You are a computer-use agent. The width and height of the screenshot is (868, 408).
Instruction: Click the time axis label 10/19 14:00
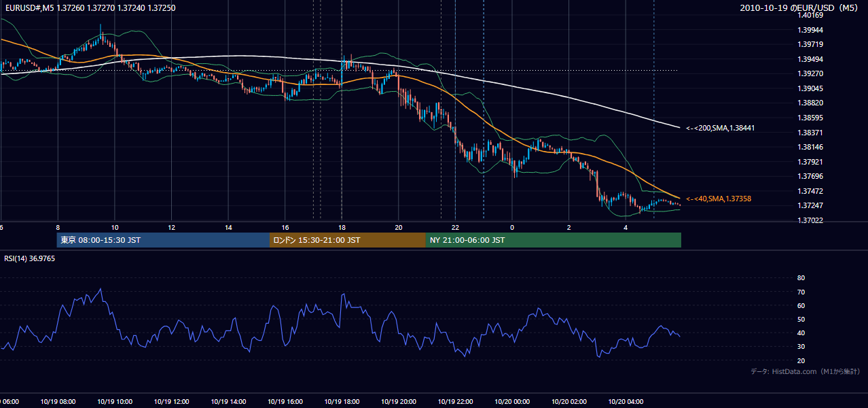228,402
